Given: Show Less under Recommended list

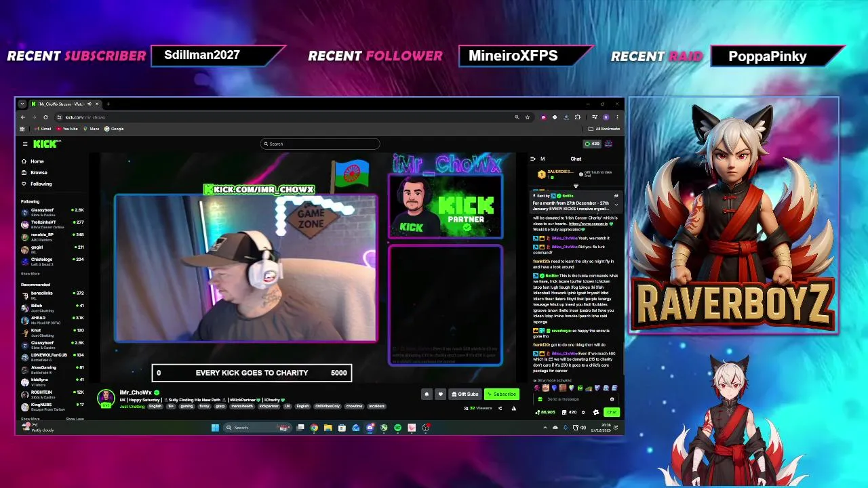Looking at the screenshot, I should (x=75, y=419).
